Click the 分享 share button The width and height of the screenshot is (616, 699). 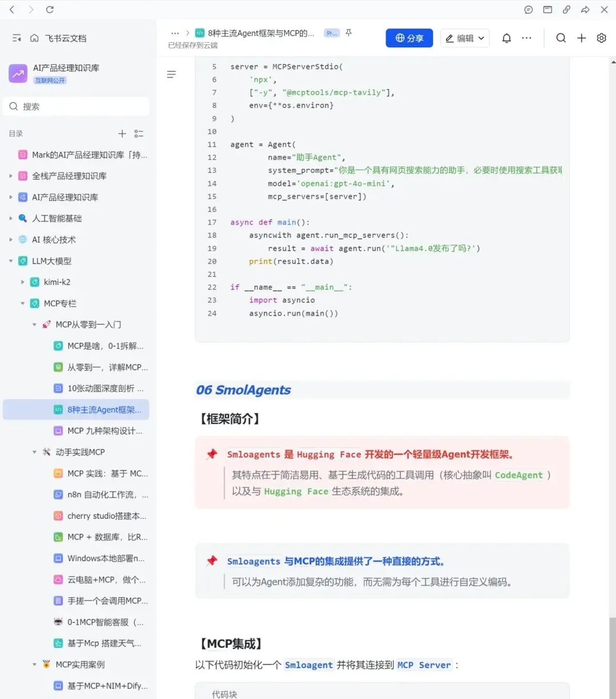(409, 38)
